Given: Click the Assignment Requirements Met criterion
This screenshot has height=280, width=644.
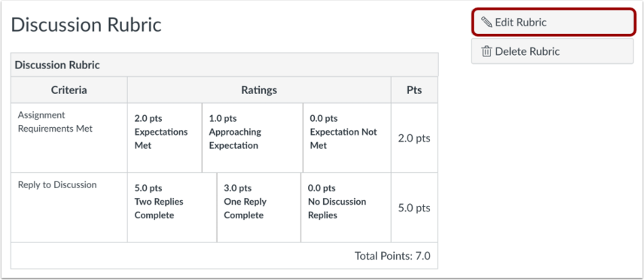Looking at the screenshot, I should click(x=55, y=122).
